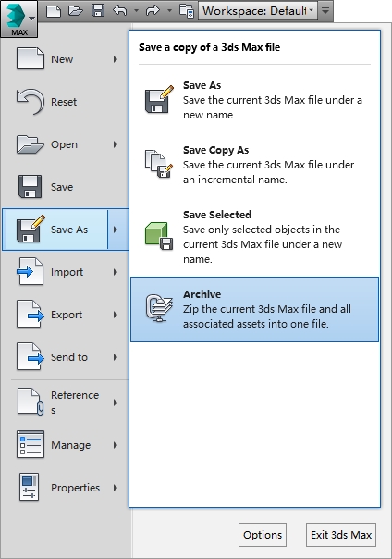Click the Open File folder icon in toolbar
The height and width of the screenshot is (559, 392).
click(76, 11)
